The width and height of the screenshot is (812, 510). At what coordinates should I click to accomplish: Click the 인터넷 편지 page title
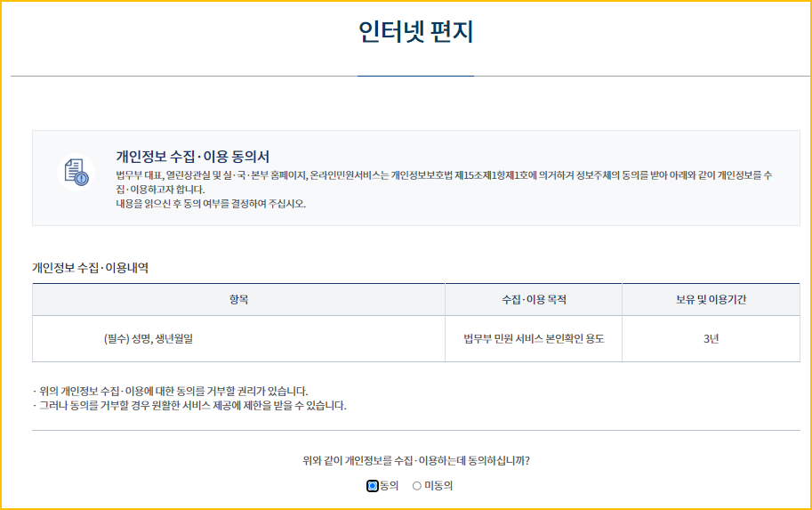pos(416,32)
